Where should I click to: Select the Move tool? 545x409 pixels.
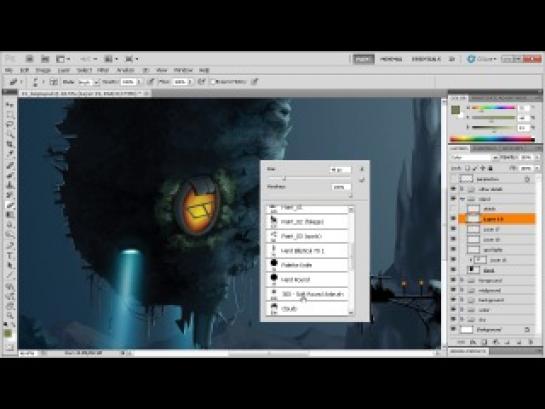(x=9, y=104)
